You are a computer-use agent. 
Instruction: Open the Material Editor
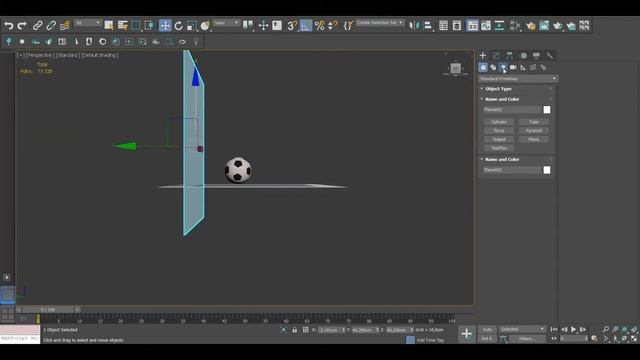tap(515, 26)
